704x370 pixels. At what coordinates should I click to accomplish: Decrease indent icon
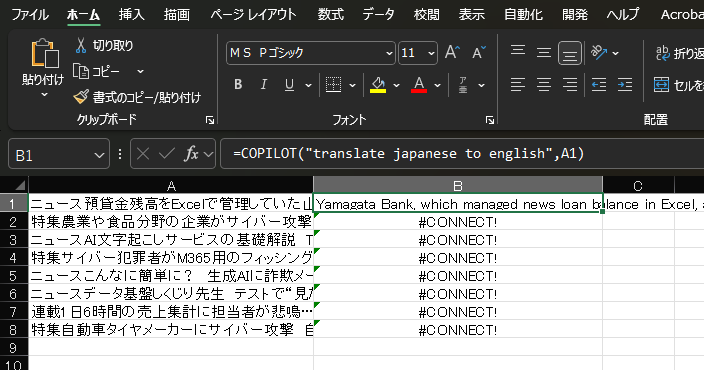tap(599, 84)
